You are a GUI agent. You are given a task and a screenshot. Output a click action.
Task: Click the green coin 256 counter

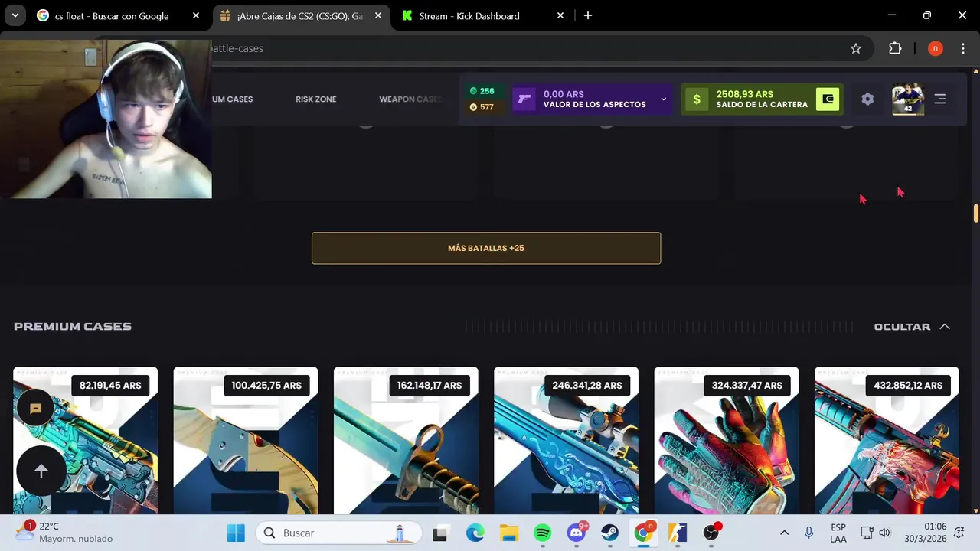click(482, 91)
